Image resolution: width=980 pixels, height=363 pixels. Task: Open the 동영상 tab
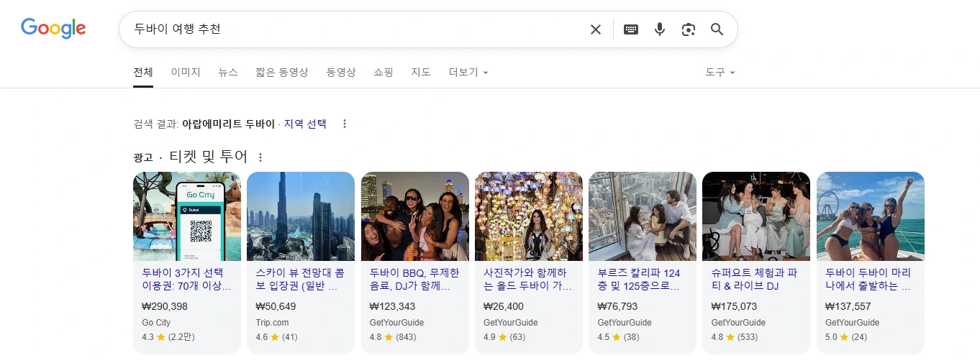[x=341, y=72]
